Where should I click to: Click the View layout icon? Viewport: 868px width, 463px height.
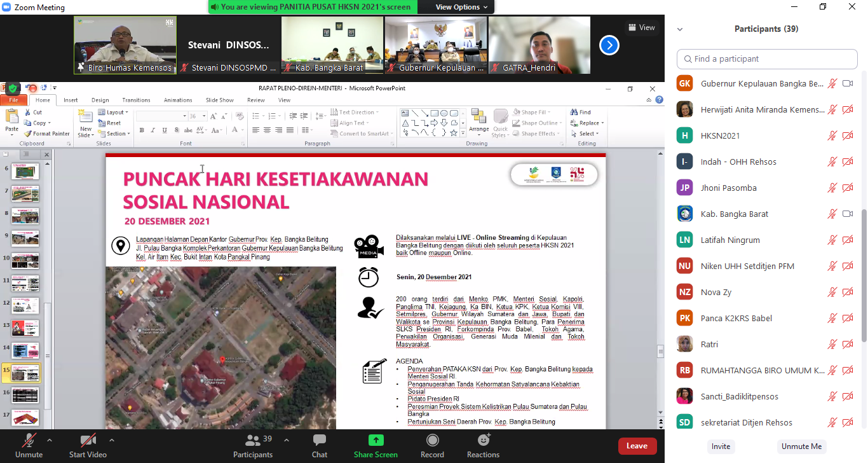point(641,27)
